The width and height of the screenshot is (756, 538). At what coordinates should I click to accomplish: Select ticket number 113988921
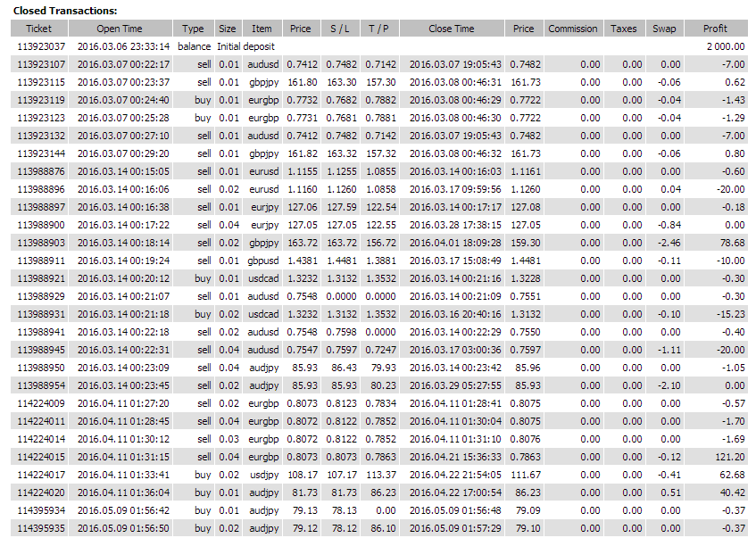tap(41, 278)
